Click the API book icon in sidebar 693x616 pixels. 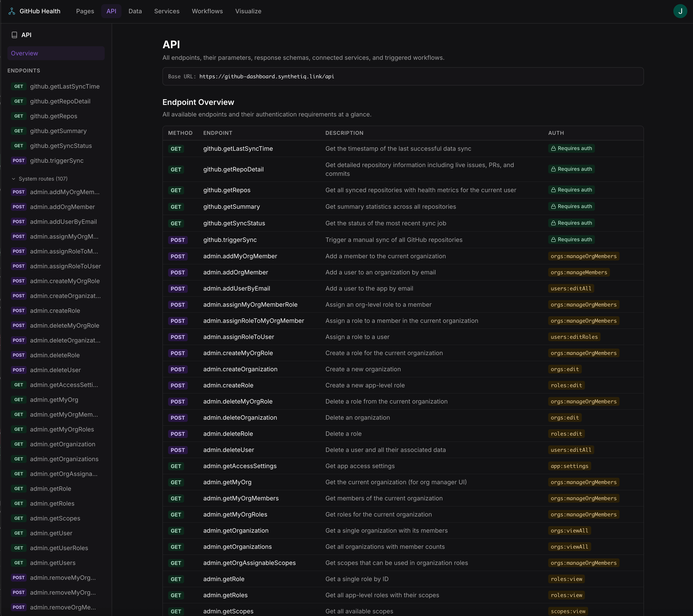[x=14, y=35]
